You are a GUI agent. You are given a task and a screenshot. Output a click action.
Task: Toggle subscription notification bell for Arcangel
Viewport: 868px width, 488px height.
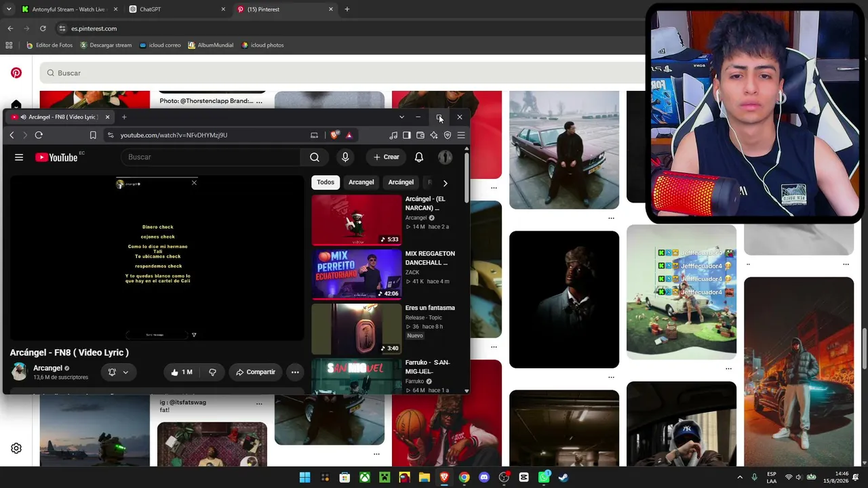click(118, 372)
